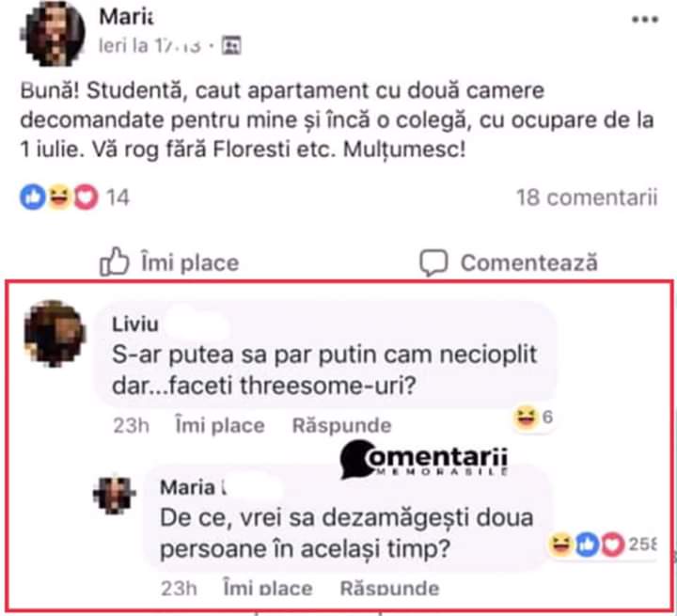This screenshot has height=616, width=677.
Task: Click the speech bubble comment icon
Action: coord(433,261)
